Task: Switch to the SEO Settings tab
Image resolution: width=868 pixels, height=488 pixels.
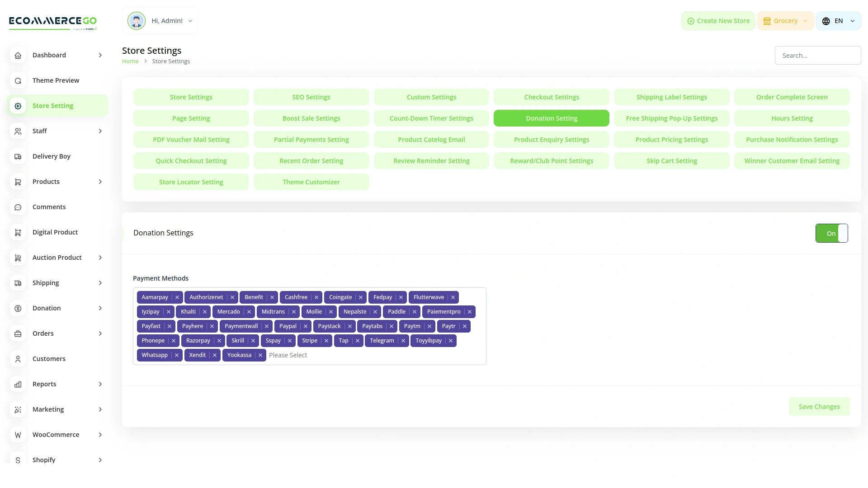Action: pos(311,97)
